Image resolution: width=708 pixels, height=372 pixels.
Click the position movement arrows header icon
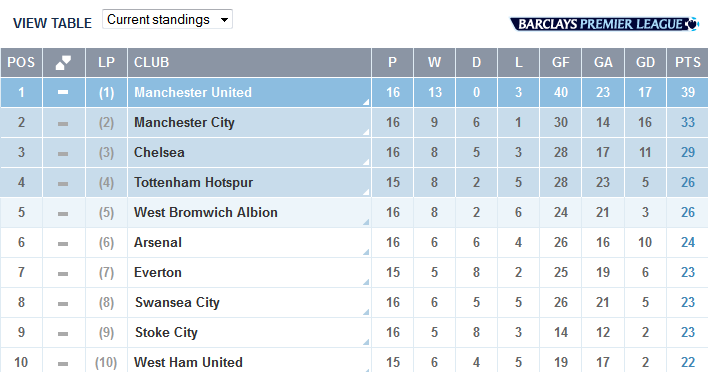(63, 62)
